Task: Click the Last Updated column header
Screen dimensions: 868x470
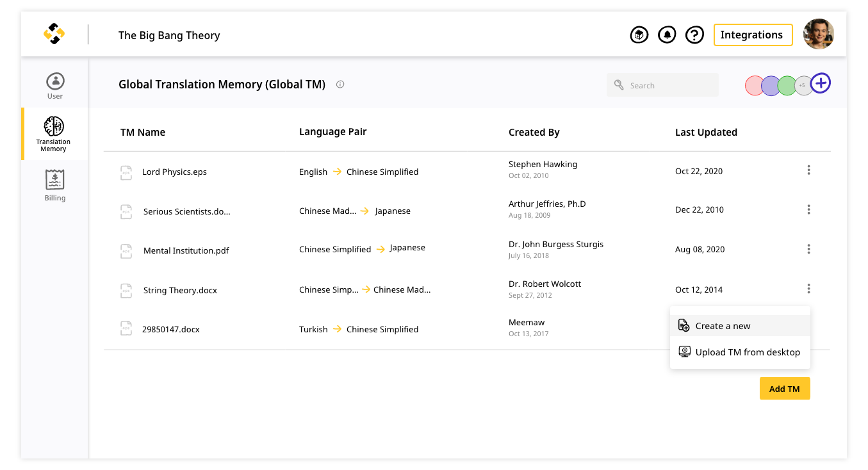Action: pyautogui.click(x=706, y=133)
